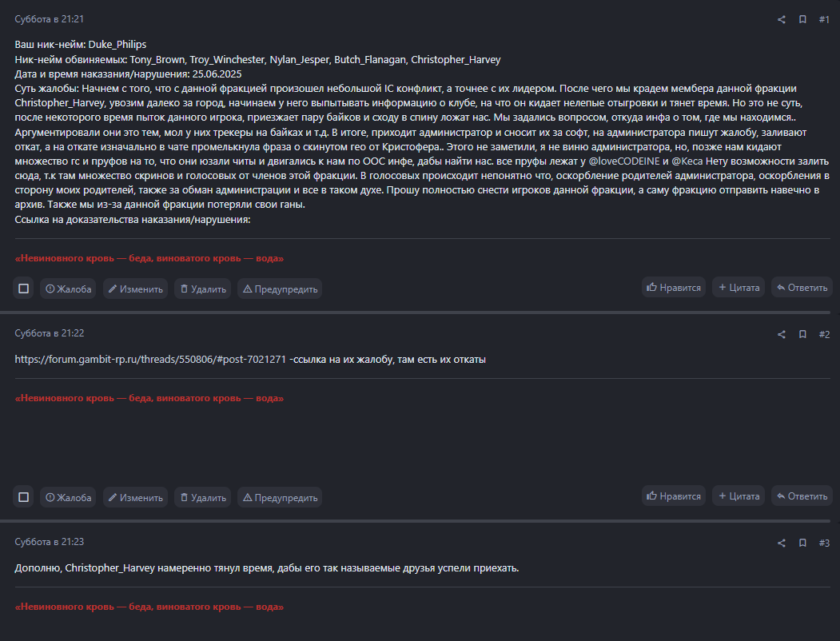Report the first post with Жалоба
Image resolution: width=840 pixels, height=641 pixels.
[68, 289]
